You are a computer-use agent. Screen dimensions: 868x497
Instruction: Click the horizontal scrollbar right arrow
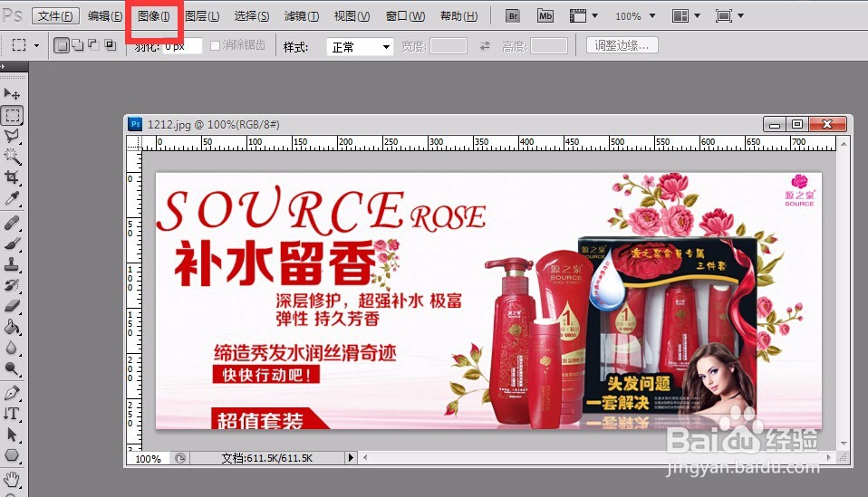pyautogui.click(x=829, y=458)
